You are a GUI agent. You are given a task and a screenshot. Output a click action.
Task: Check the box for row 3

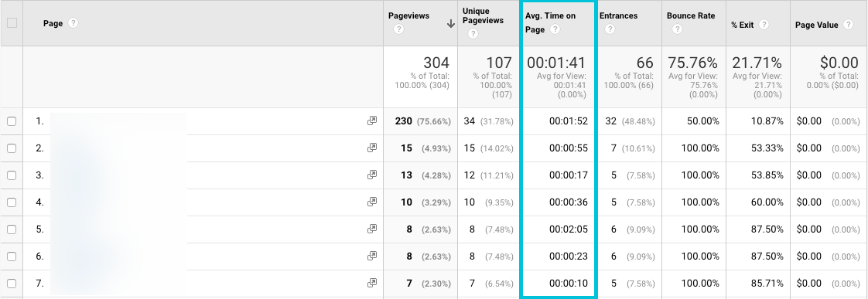(x=12, y=175)
